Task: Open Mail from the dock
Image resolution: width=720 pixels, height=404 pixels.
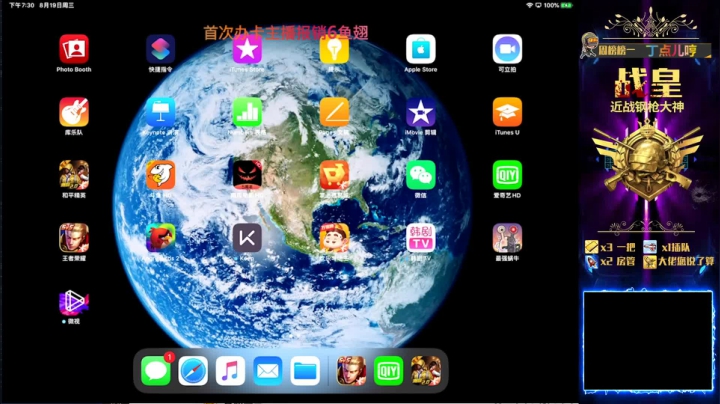Action: tap(268, 370)
